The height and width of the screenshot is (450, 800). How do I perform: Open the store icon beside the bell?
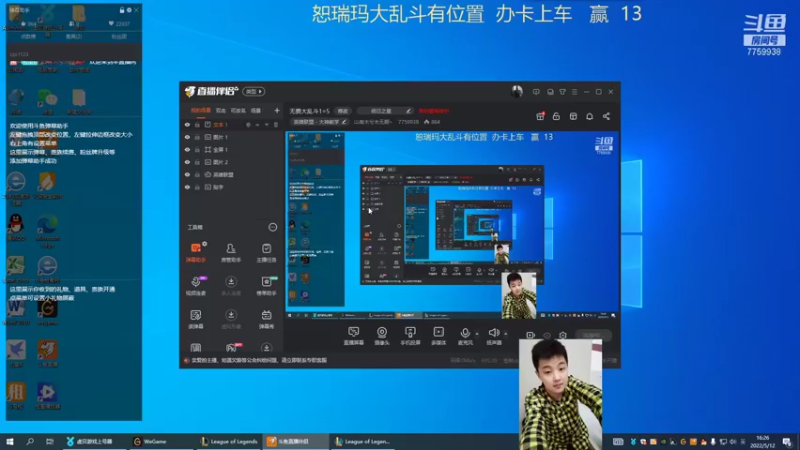pos(573,116)
